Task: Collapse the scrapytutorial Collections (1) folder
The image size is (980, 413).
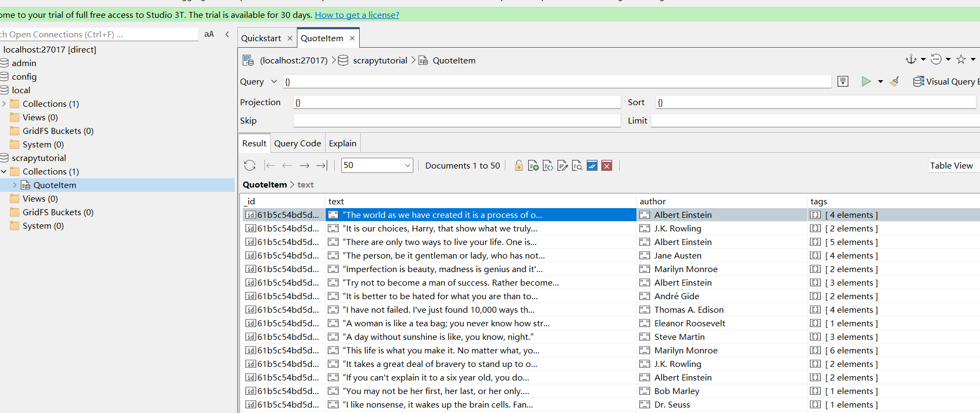Action: coord(4,171)
